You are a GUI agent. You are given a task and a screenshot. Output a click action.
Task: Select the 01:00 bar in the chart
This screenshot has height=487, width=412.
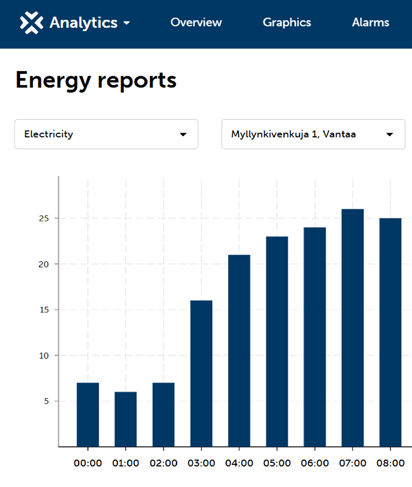tap(126, 419)
